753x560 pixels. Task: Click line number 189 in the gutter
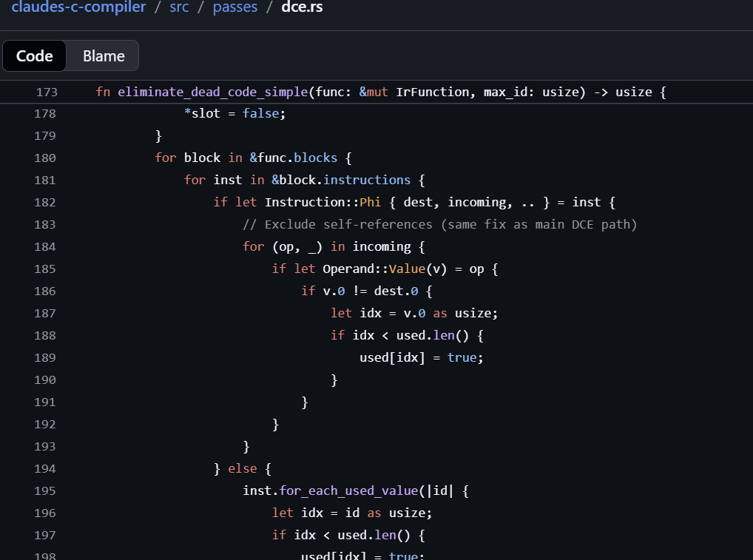(46, 357)
